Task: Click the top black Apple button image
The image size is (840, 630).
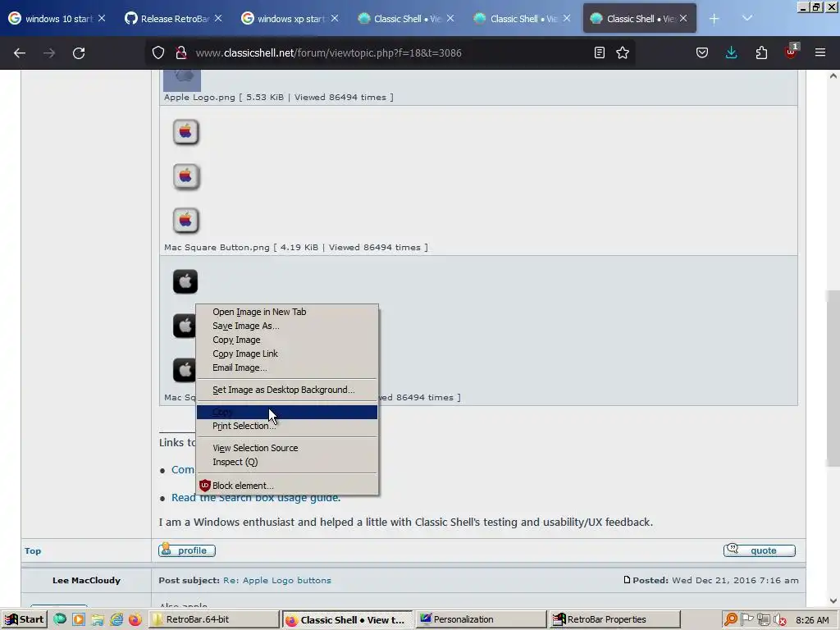Action: pyautogui.click(x=185, y=281)
